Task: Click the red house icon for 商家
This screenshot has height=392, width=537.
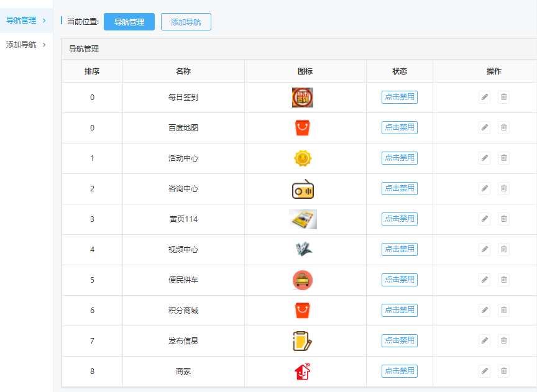Action: coord(303,371)
